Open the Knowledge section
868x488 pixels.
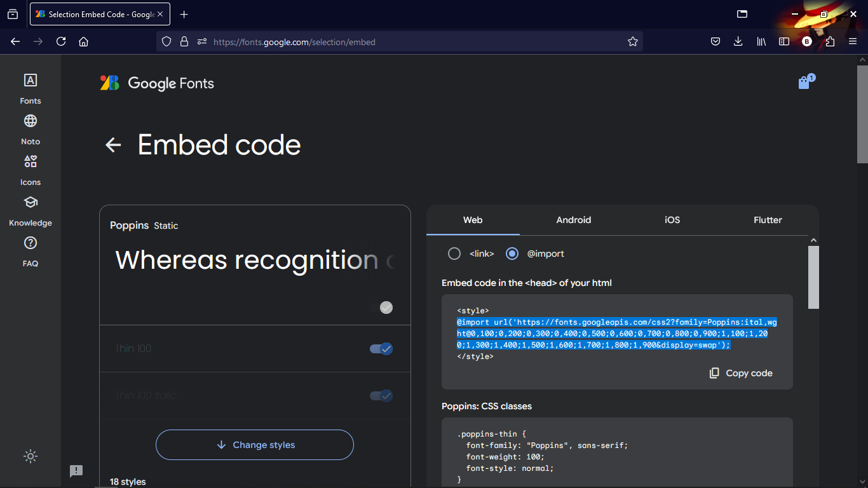pyautogui.click(x=31, y=210)
